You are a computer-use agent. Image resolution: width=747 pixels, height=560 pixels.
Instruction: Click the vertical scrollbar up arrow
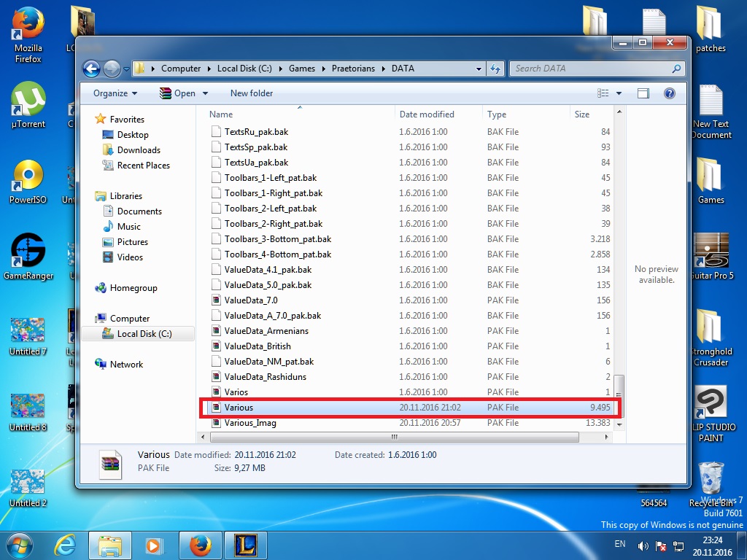pos(619,112)
